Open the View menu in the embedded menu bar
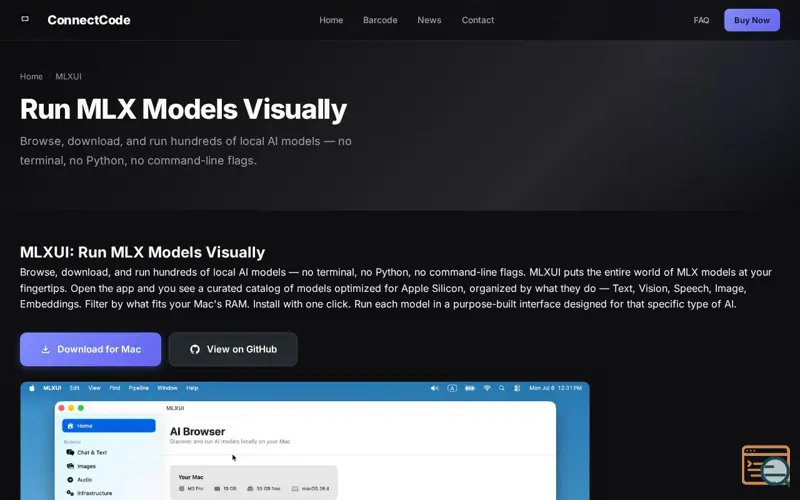The height and width of the screenshot is (500, 800). 94,388
